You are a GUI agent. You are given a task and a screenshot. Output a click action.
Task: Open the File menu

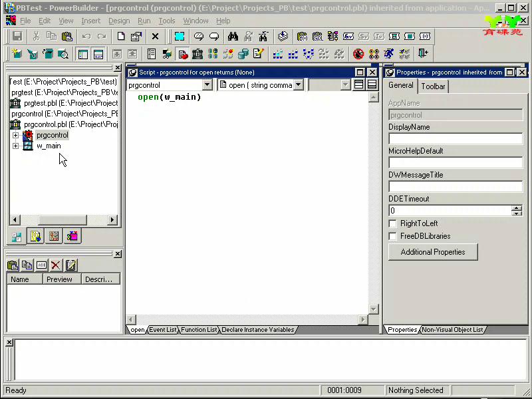point(25,21)
